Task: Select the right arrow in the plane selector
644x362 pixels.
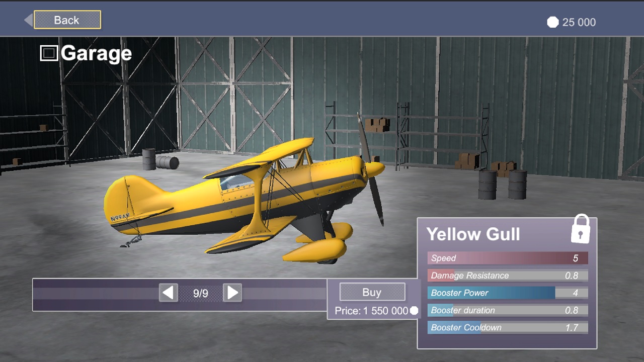Action: (x=232, y=292)
